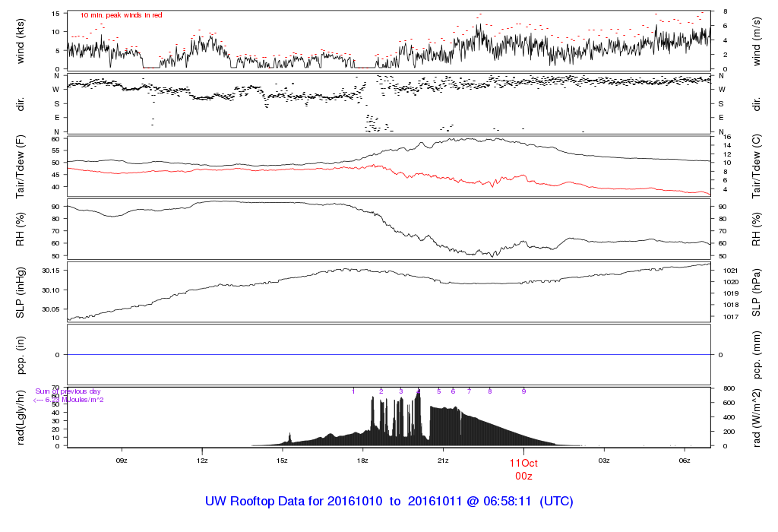
Task: Click the purple 'Sum of previous day' annotation
Action: pyautogui.click(x=68, y=391)
